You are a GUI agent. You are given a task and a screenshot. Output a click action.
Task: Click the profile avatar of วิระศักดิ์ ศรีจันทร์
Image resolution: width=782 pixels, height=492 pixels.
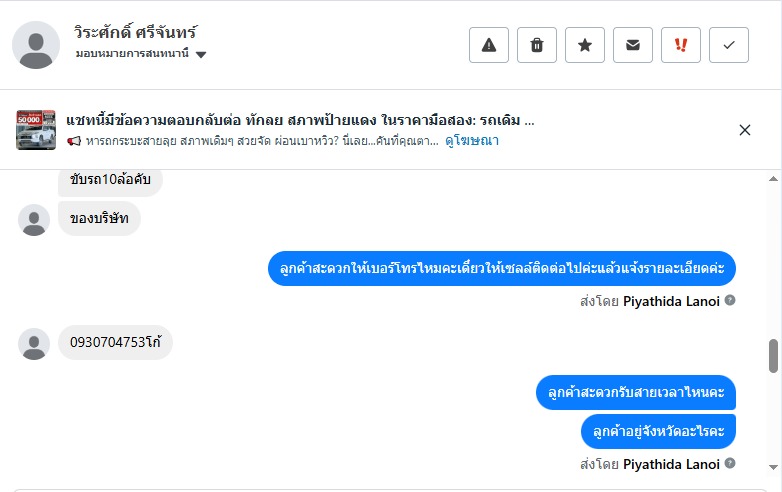click(37, 45)
